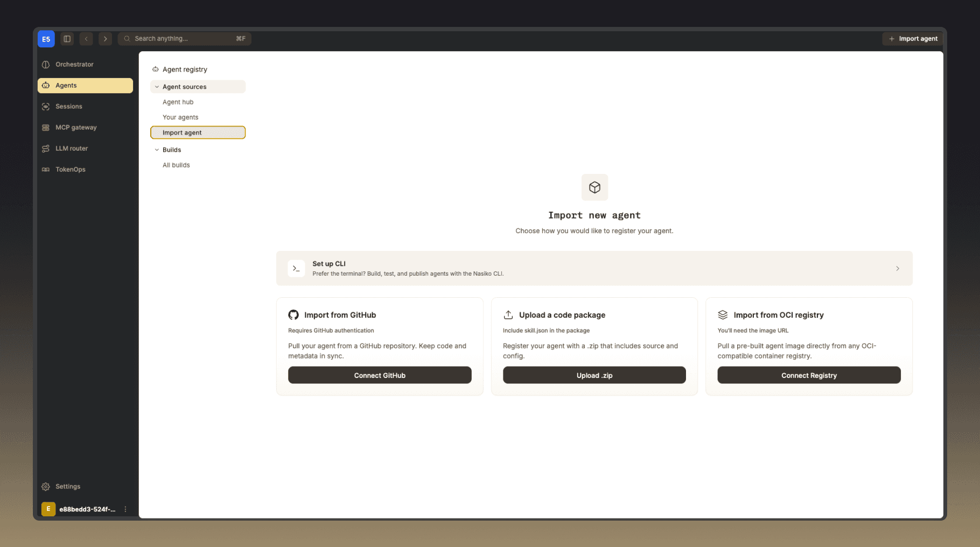
Task: Click the Import from OCI registry title
Action: (x=779, y=315)
